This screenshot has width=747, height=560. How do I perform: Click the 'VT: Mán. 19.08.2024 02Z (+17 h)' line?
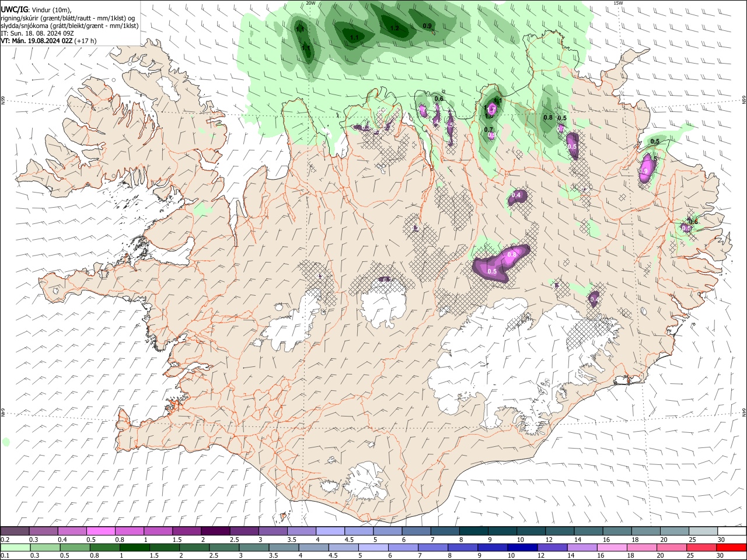pos(49,41)
